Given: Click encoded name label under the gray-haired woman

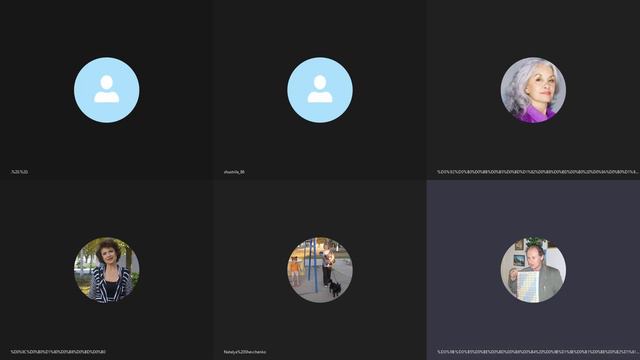Looking at the screenshot, I should coord(538,172).
